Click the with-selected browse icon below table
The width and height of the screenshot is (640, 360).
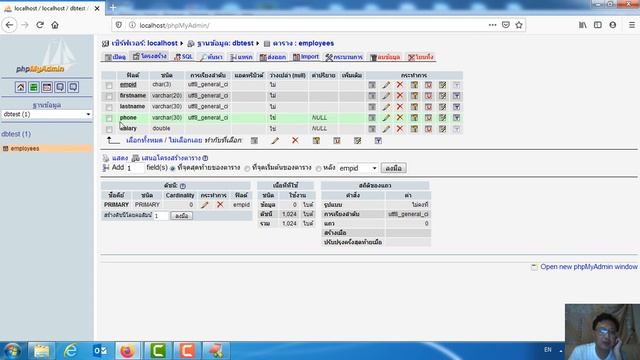pos(254,140)
